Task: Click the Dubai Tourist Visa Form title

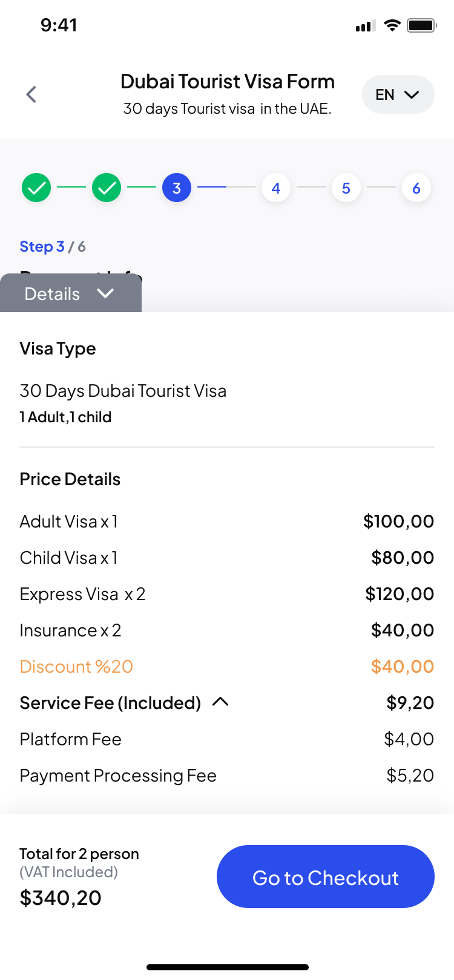Action: pos(228,82)
